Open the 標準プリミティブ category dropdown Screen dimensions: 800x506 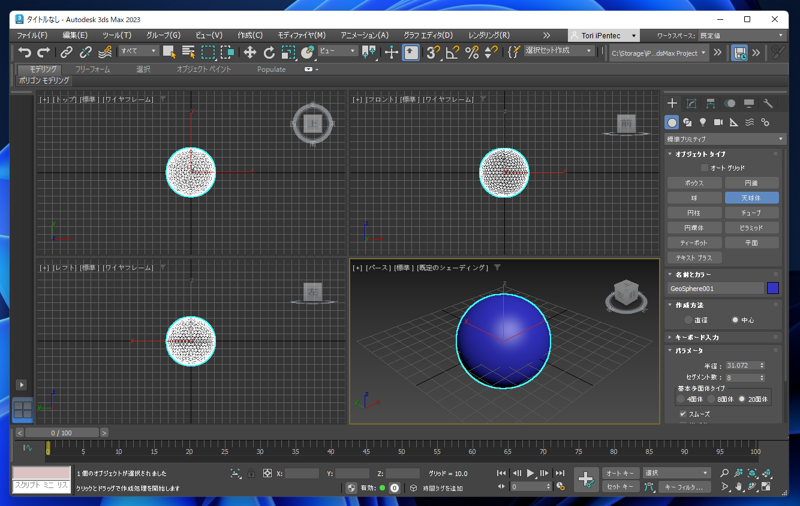point(724,139)
